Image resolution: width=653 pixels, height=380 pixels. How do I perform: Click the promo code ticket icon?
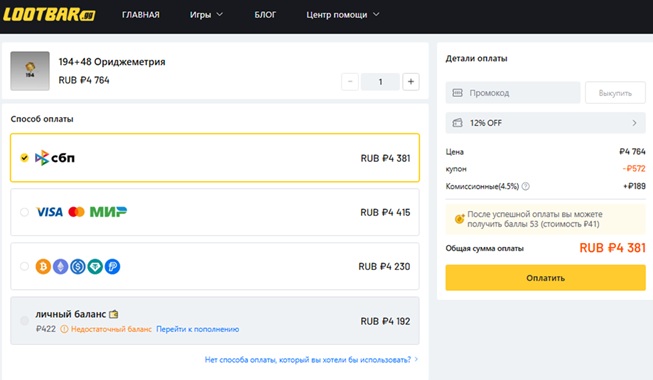(x=457, y=92)
